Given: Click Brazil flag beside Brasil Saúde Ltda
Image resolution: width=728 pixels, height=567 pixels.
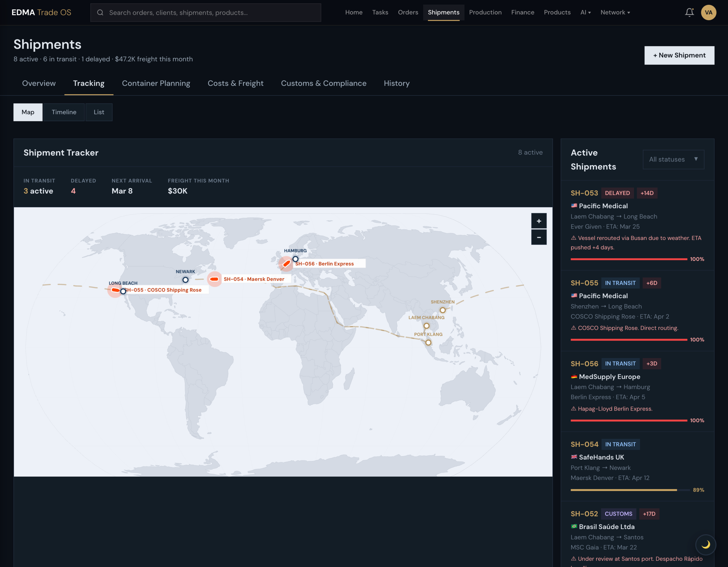Looking at the screenshot, I should point(574,526).
